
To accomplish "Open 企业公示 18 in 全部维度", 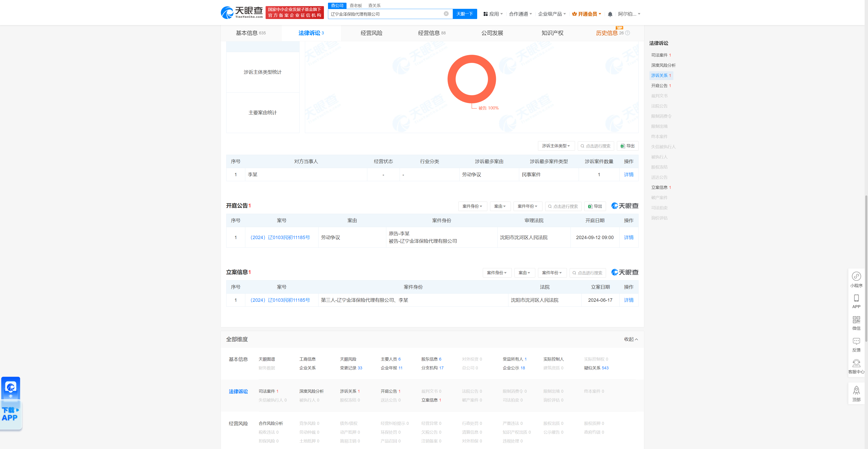I will pyautogui.click(x=514, y=368).
